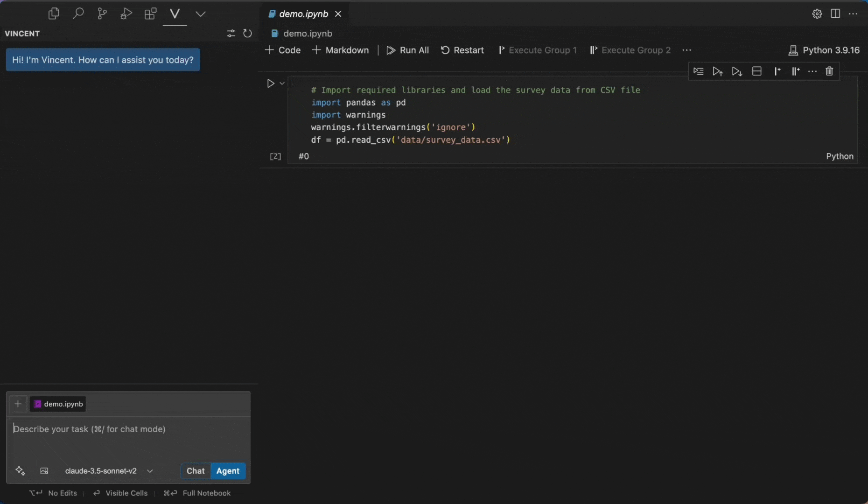Open the Source Control view icon
The image size is (868, 504).
(x=102, y=14)
